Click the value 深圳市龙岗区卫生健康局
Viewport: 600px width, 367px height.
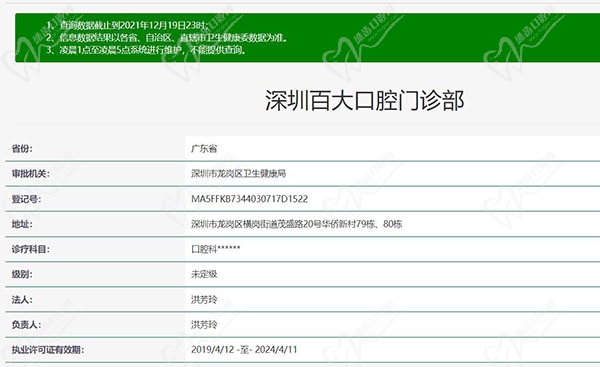(x=238, y=174)
